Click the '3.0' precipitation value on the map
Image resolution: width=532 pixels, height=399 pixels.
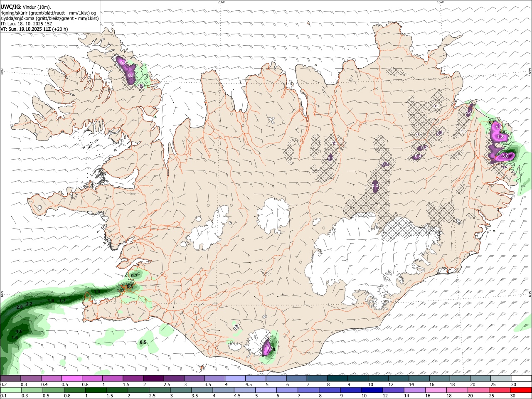click(x=505, y=156)
